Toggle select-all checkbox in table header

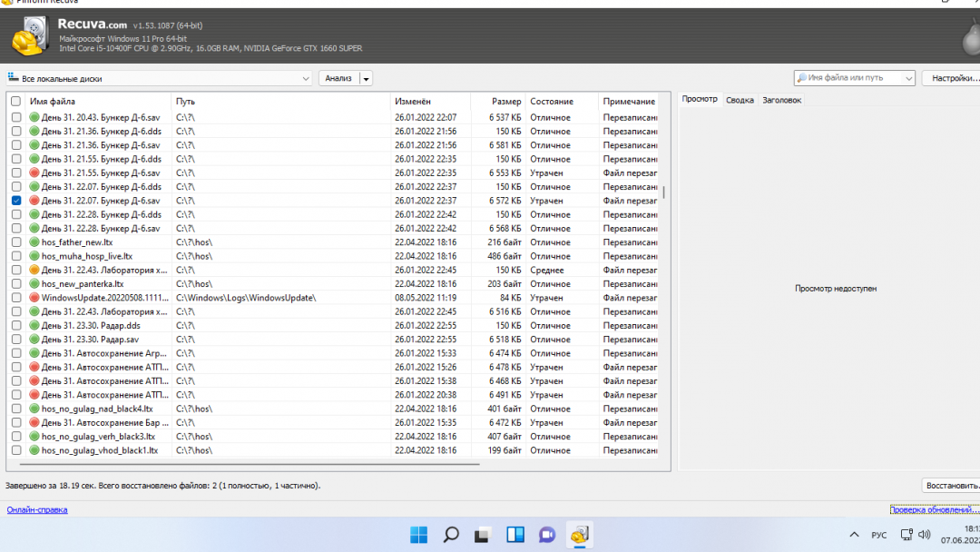pos(15,102)
